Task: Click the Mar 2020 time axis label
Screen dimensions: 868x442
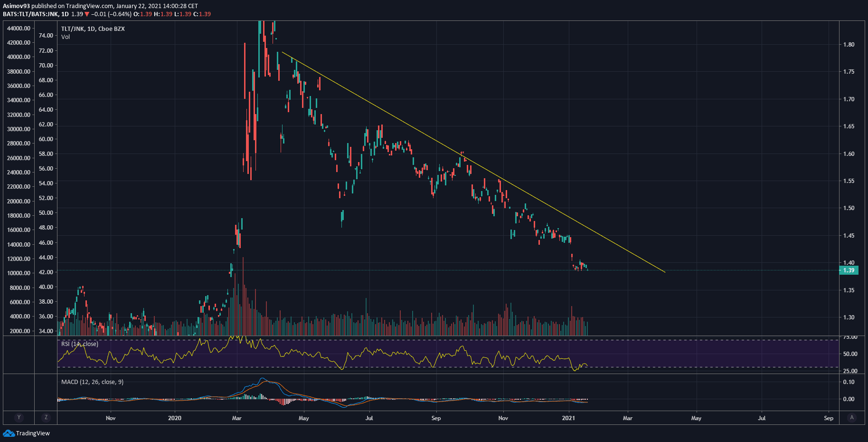Action: click(236, 418)
